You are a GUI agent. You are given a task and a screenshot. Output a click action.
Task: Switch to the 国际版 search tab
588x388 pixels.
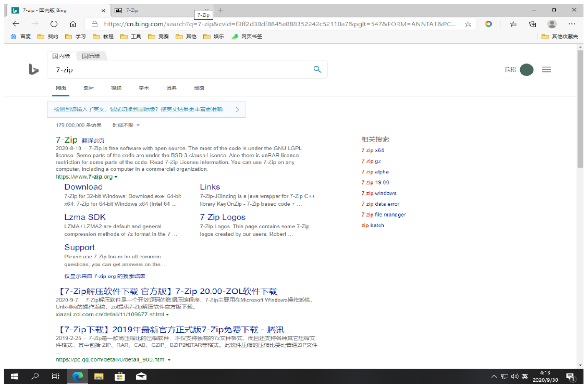[91, 56]
